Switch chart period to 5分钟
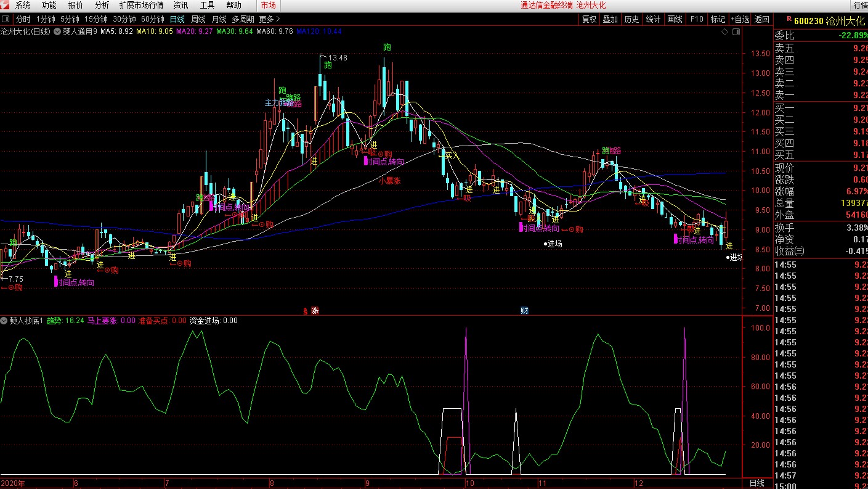Image resolution: width=868 pixels, height=489 pixels. (x=70, y=19)
